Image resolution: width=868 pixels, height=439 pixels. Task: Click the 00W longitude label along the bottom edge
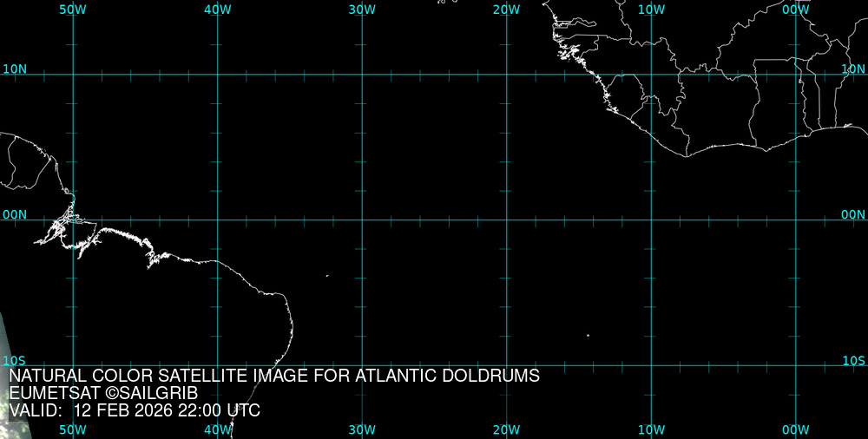[x=795, y=429]
